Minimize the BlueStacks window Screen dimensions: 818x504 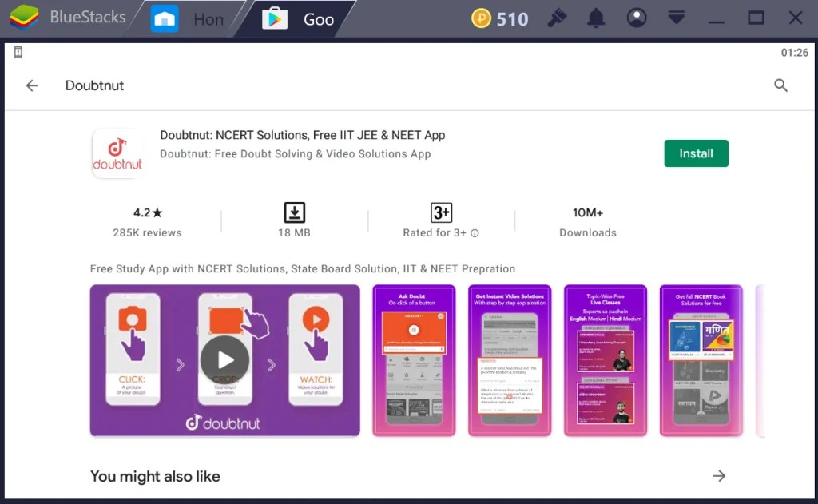pos(716,22)
